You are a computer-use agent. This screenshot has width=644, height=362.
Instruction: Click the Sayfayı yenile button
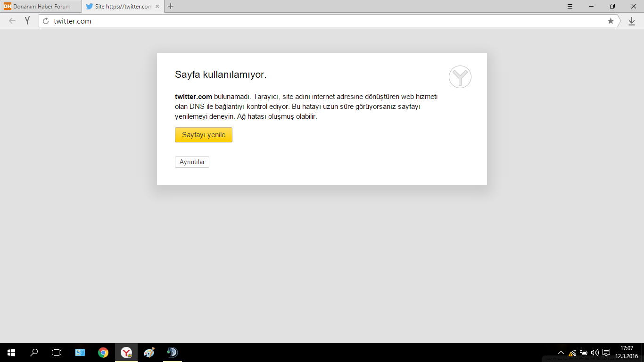(x=204, y=135)
